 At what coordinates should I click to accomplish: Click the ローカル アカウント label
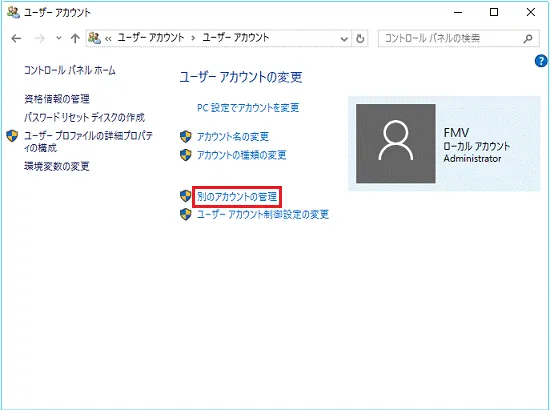[477, 146]
